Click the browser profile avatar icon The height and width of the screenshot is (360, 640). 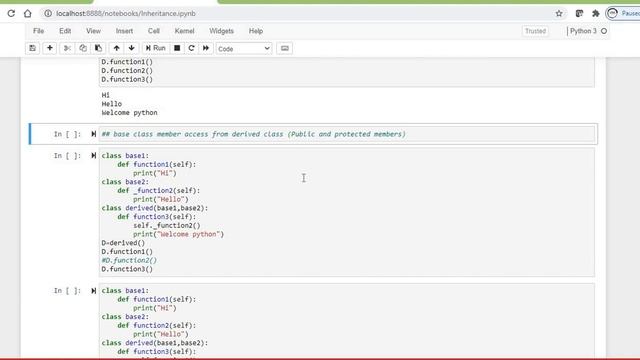tap(612, 13)
